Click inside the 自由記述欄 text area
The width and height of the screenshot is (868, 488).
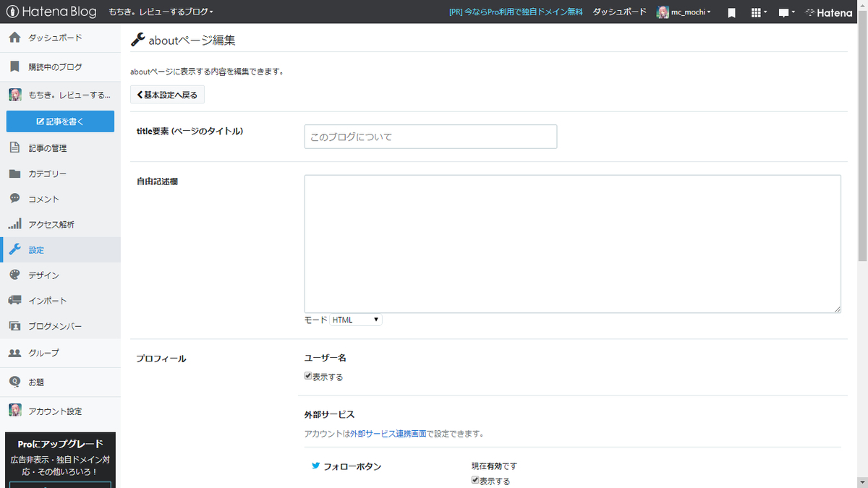point(571,242)
